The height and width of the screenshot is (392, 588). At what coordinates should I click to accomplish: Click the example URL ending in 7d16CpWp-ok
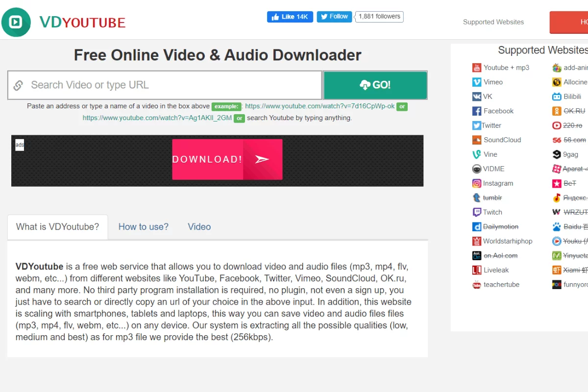(x=320, y=106)
